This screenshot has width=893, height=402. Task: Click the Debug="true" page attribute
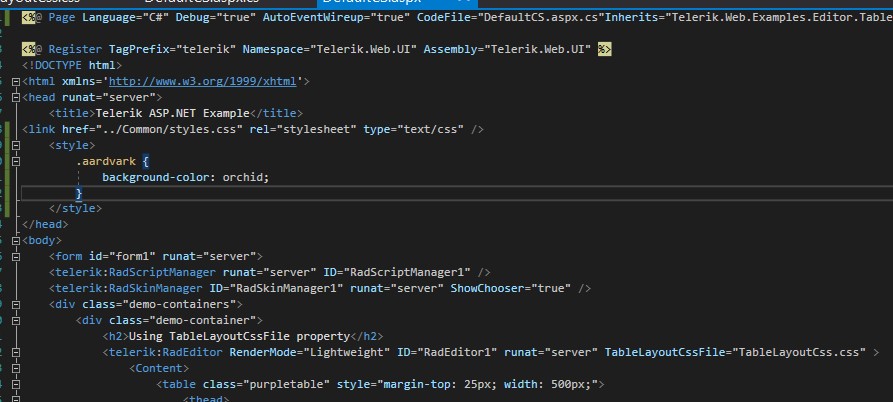coord(215,18)
